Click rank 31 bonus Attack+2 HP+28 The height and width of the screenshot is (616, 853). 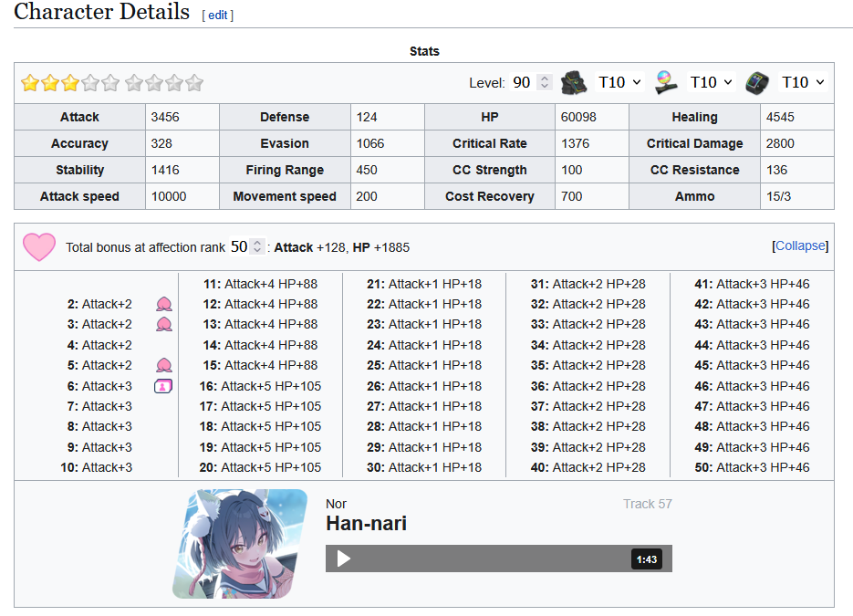(588, 284)
